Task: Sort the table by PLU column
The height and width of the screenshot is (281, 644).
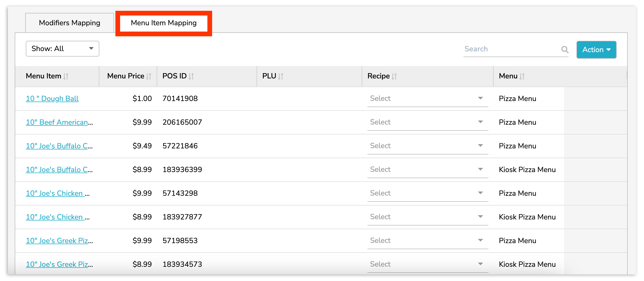Action: [x=281, y=76]
